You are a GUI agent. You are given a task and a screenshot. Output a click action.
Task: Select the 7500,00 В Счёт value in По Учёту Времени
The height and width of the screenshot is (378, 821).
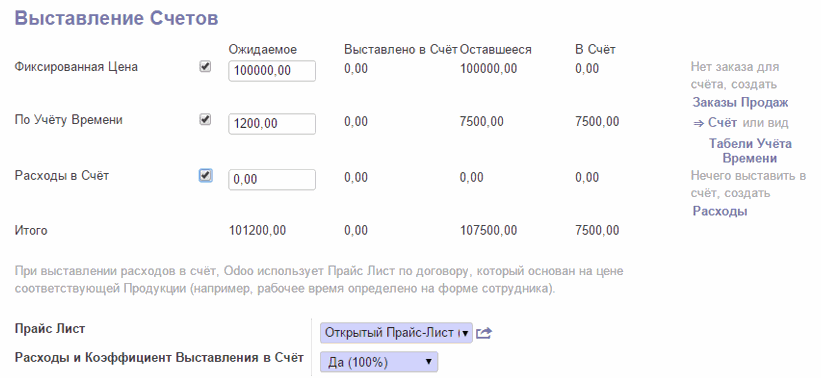point(597,122)
